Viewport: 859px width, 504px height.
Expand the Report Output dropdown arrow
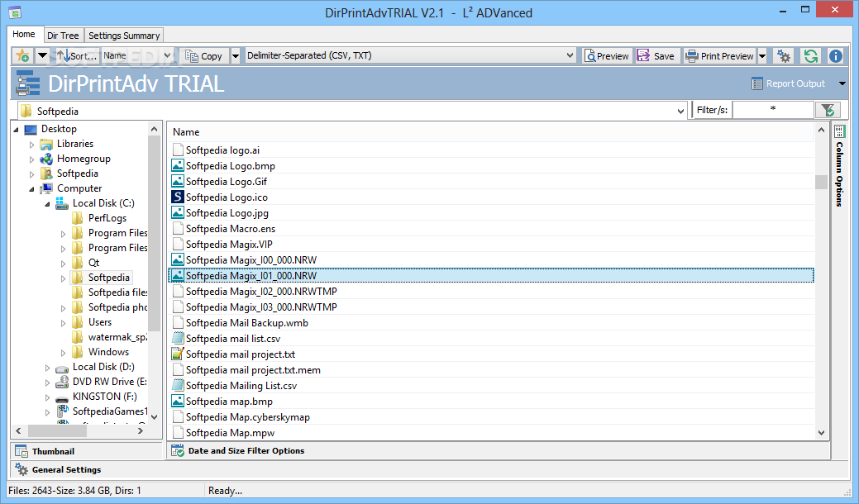(842, 83)
